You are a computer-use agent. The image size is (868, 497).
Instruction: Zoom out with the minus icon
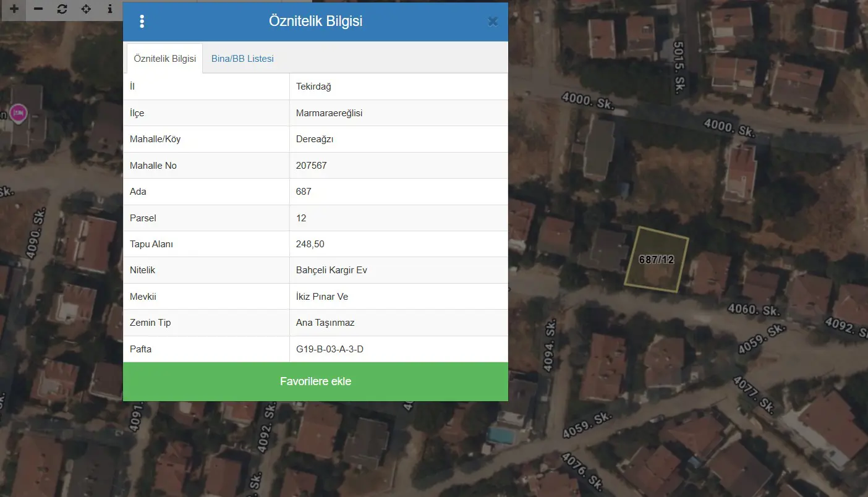38,9
